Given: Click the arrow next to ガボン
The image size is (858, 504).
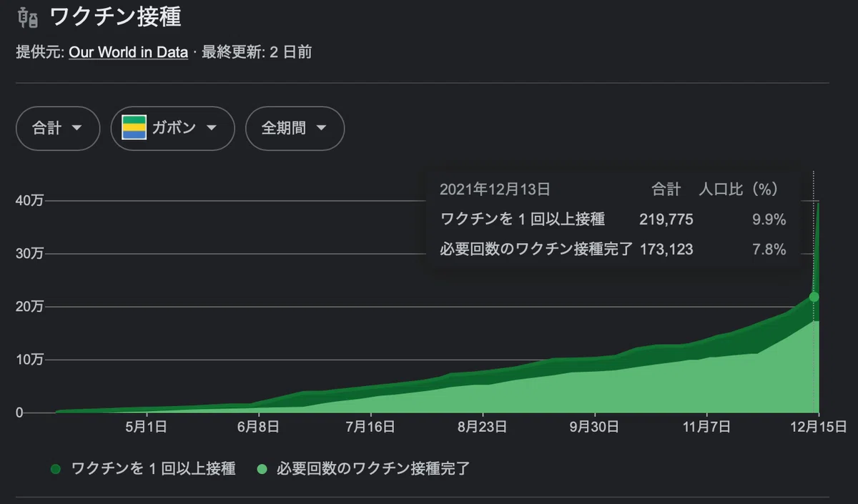Looking at the screenshot, I should point(211,128).
